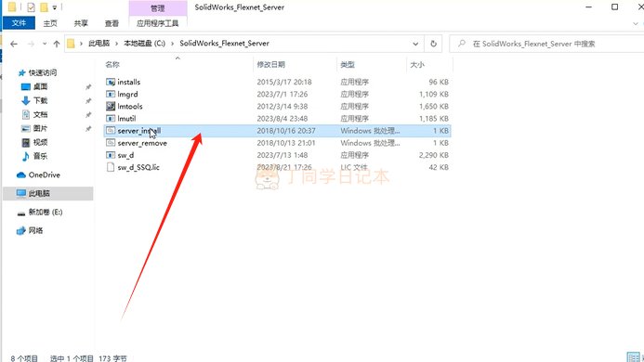This screenshot has width=644, height=362.
Task: Click the New folder quick access icon
Action: tap(44, 7)
